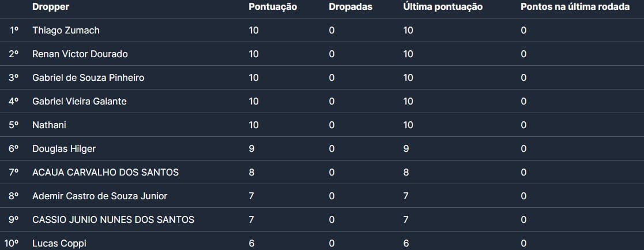Select Renan Victor Dourado's name
The image size is (644, 250).
80,54
